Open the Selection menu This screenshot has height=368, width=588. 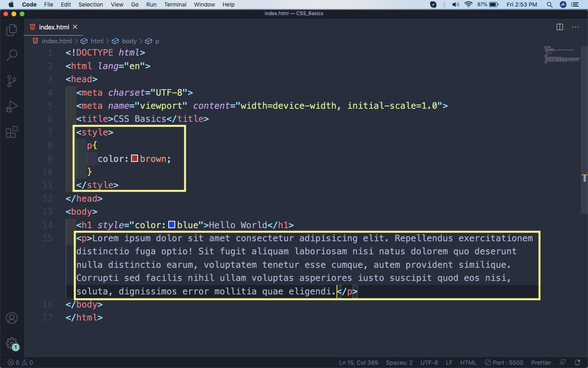pyautogui.click(x=91, y=4)
